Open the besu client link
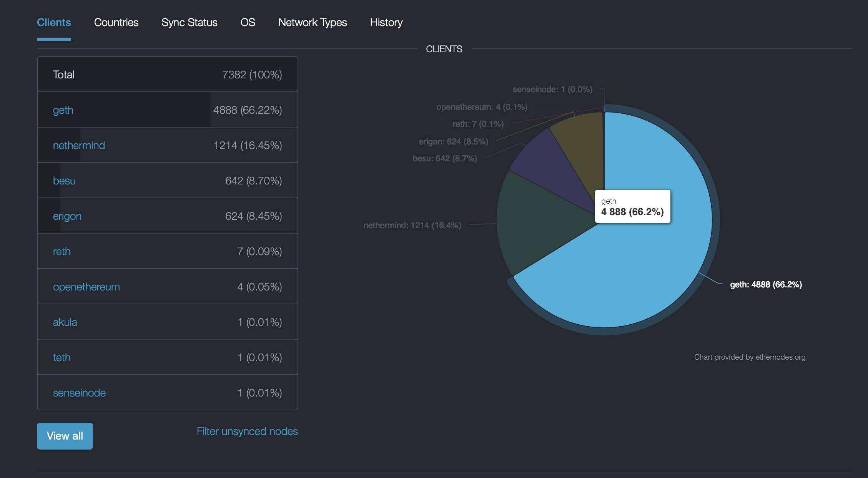Screen dimensions: 868x478 [64, 181]
